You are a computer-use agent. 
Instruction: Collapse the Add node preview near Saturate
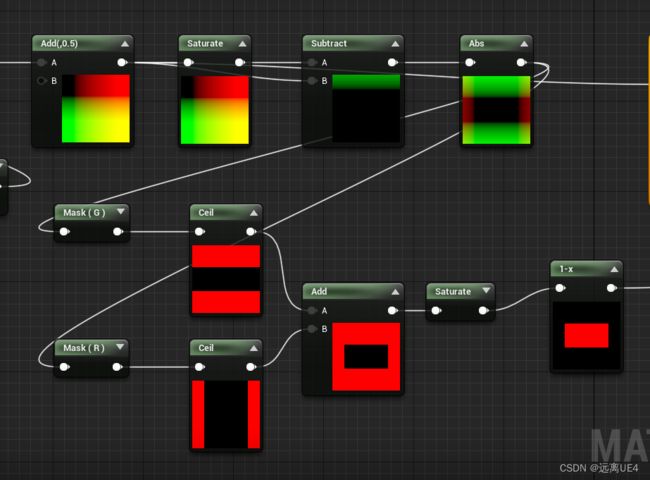tap(395, 292)
